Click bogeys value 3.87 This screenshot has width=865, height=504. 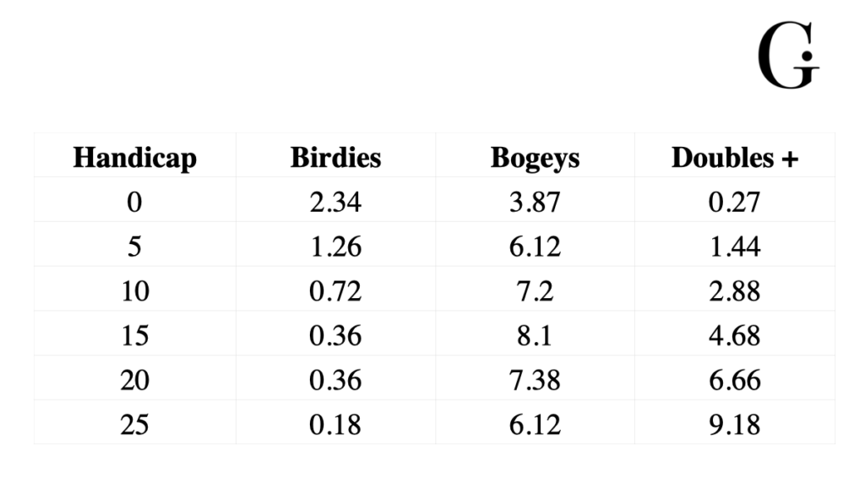click(535, 203)
